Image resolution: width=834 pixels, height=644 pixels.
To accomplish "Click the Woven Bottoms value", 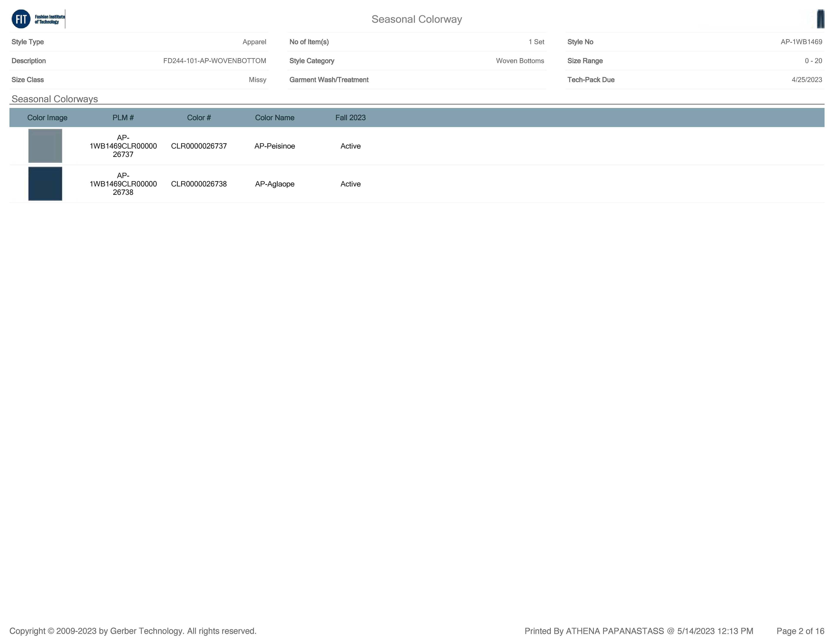I will (520, 61).
